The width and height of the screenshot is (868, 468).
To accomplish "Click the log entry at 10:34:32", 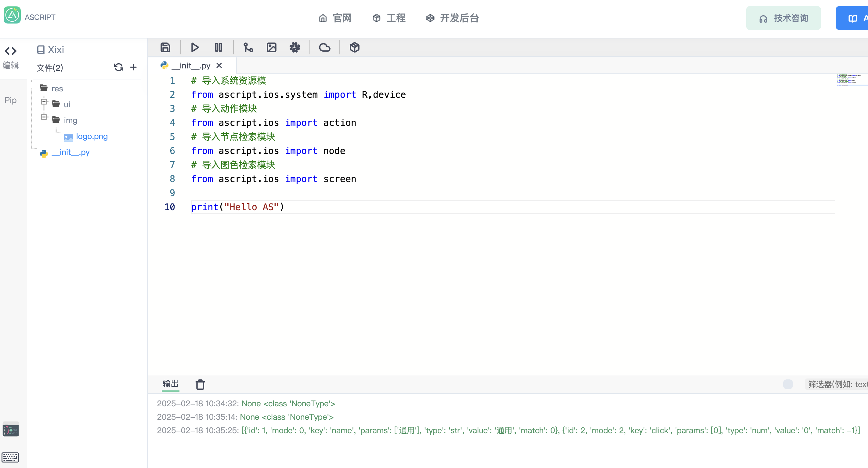I will [x=246, y=404].
